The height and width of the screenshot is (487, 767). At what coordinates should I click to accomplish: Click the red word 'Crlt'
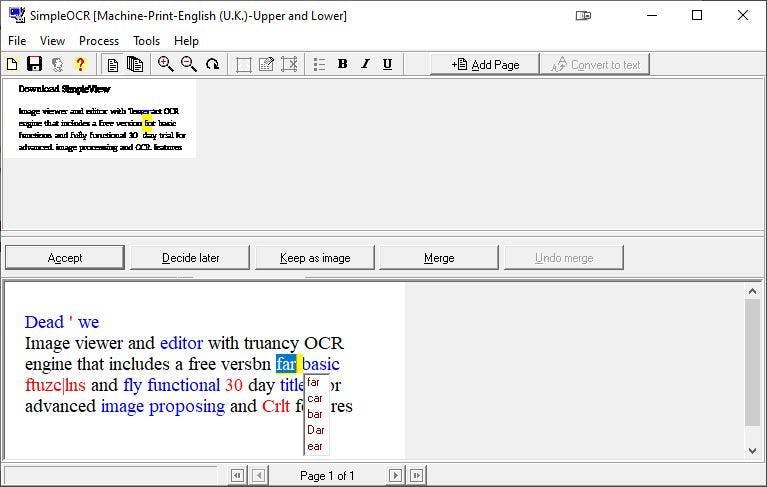tap(276, 406)
